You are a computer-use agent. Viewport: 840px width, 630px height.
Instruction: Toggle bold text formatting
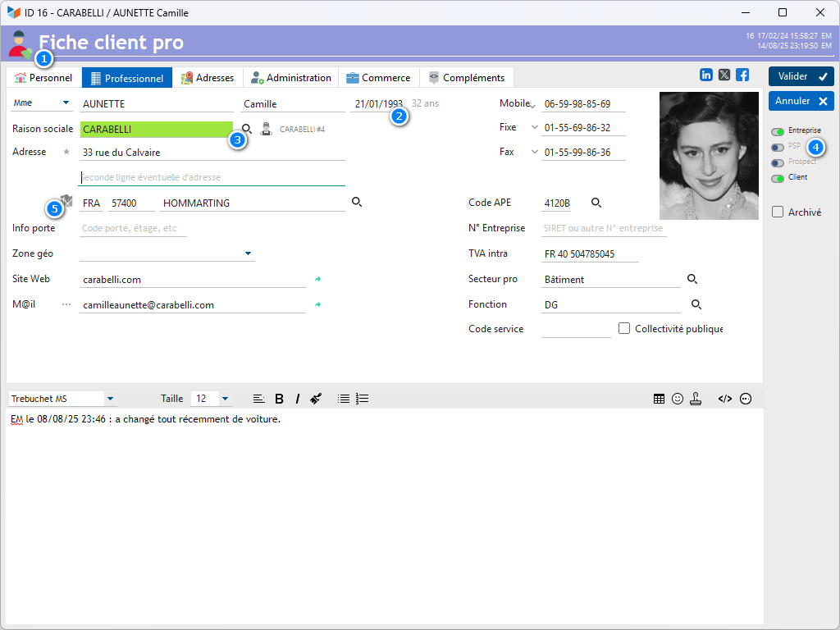tap(279, 399)
